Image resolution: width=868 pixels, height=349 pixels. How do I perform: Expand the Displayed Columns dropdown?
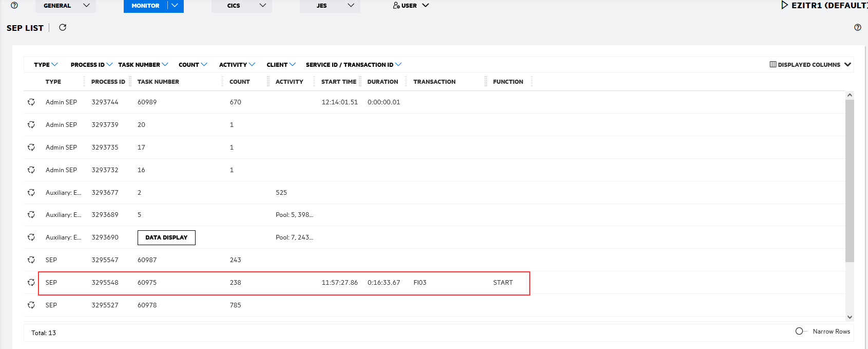810,65
